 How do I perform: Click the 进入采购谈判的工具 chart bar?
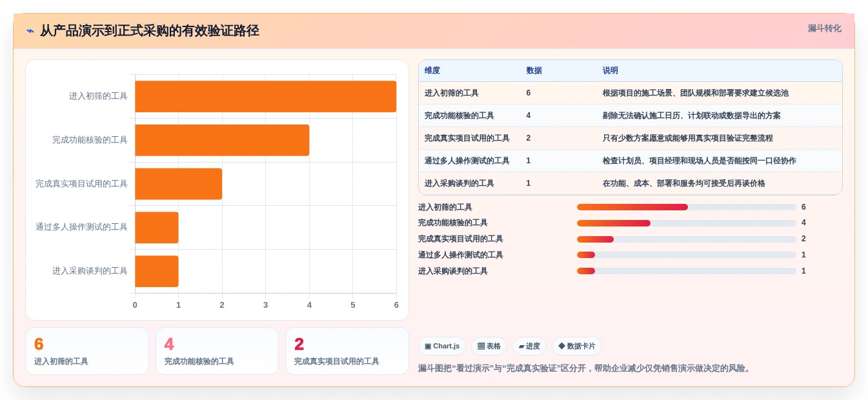point(156,271)
